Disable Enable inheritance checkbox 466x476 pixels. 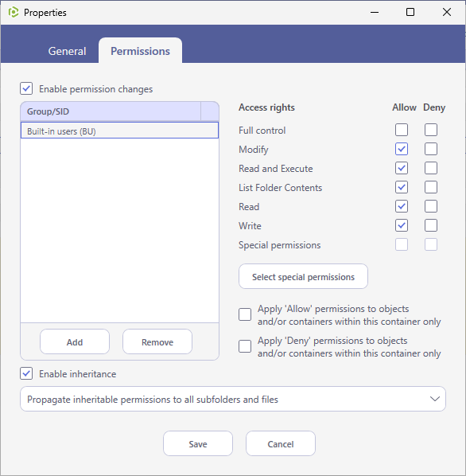(x=26, y=373)
